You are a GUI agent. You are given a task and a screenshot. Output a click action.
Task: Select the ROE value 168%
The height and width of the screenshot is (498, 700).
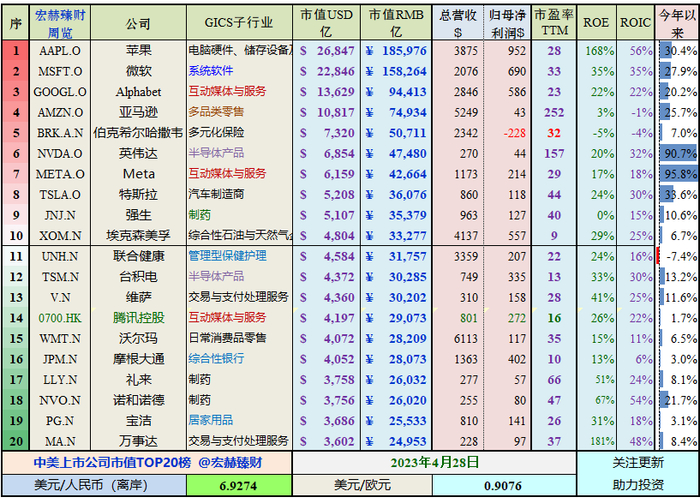600,51
